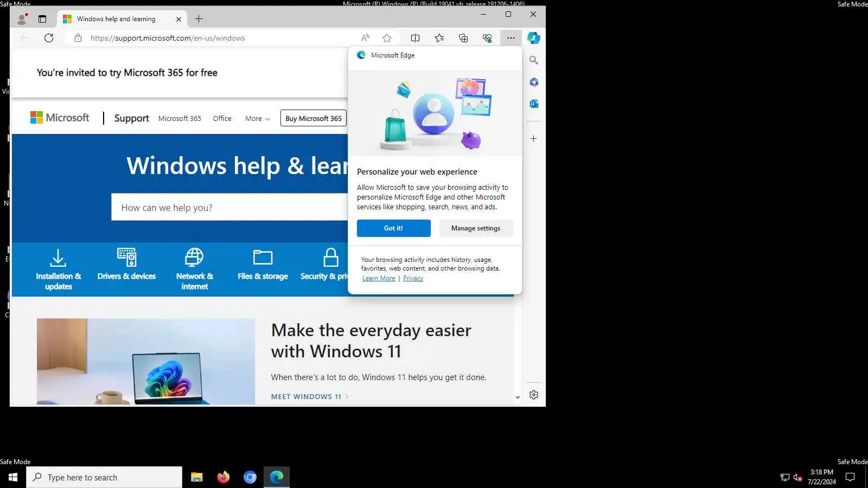
Task: Click You're invited to try Microsoft 365 banner text
Action: click(x=127, y=73)
